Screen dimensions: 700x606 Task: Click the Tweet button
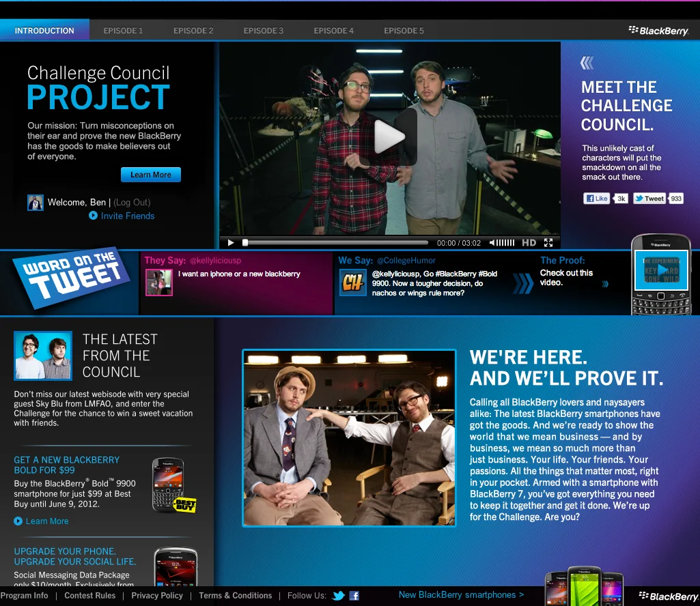649,199
